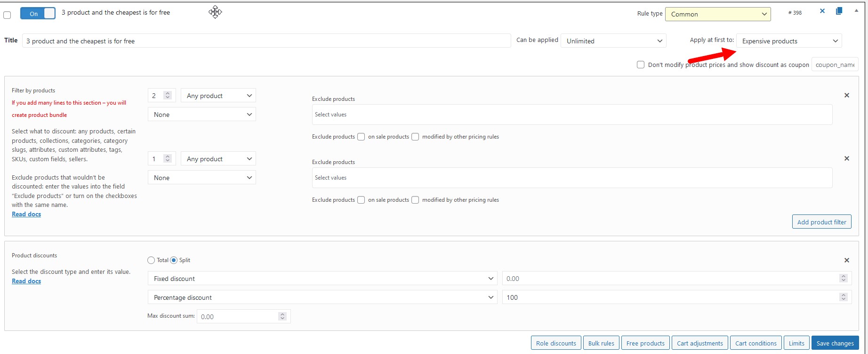The image size is (868, 354).
Task: Grab the move handle icon next to rule title
Action: pos(216,12)
